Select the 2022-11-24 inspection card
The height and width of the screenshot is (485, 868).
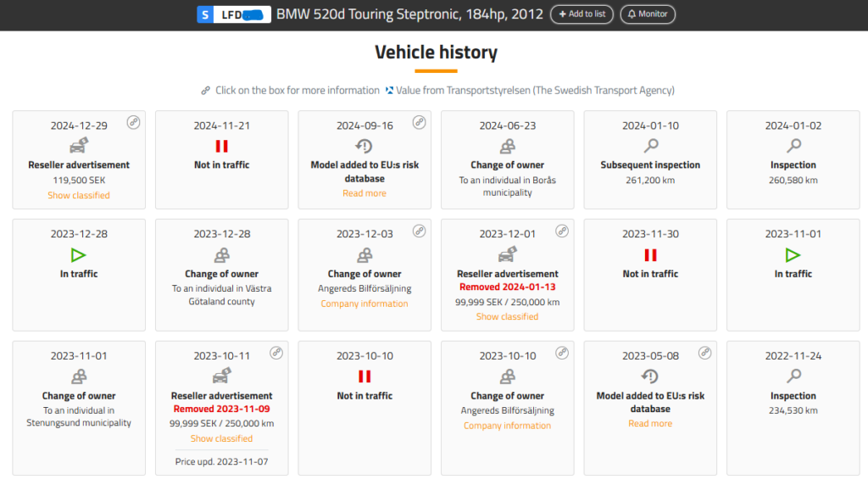pyautogui.click(x=793, y=407)
